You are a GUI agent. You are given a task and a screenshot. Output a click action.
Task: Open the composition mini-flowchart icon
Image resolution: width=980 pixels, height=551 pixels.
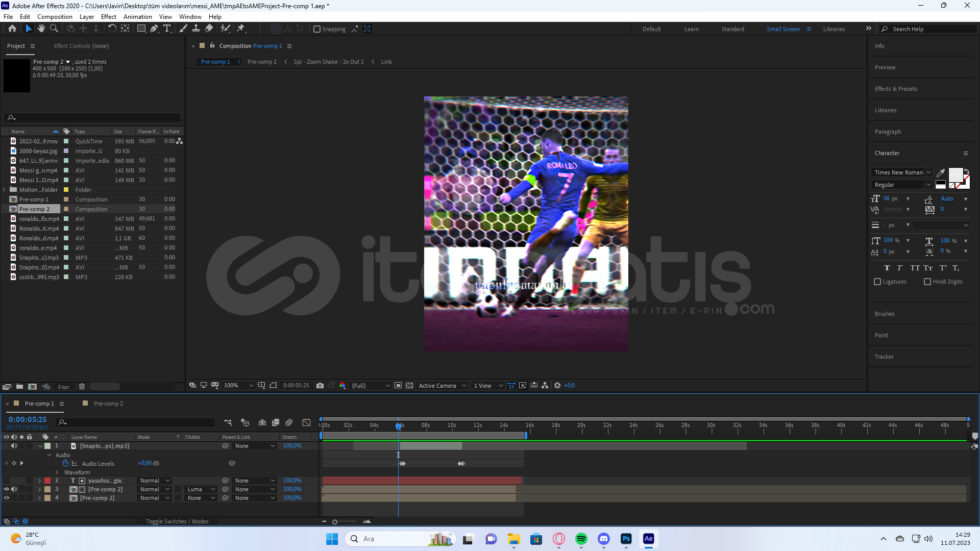tap(228, 422)
